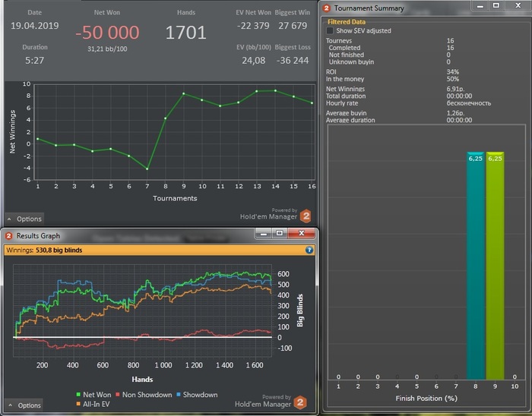The image size is (532, 416).
Task: Click the Winnings: 530,8 big blinds bar
Action: pyautogui.click(x=160, y=250)
